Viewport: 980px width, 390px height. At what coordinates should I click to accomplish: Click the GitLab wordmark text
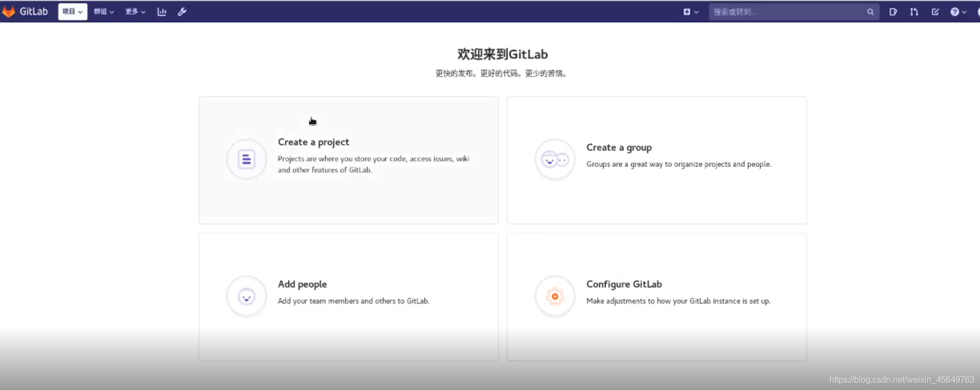(x=34, y=11)
